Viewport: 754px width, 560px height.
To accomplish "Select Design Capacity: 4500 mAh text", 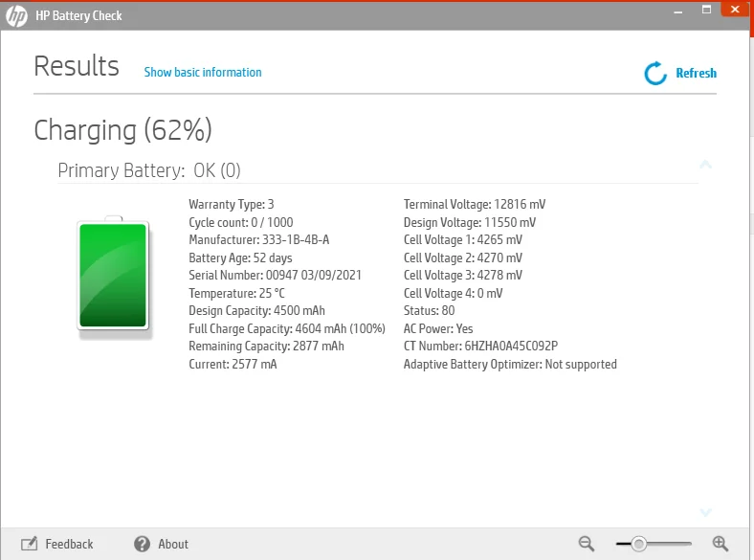I will point(256,310).
